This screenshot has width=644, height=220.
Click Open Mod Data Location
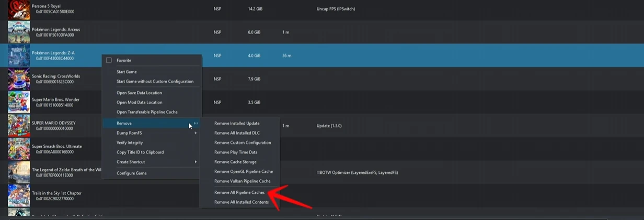(x=139, y=102)
